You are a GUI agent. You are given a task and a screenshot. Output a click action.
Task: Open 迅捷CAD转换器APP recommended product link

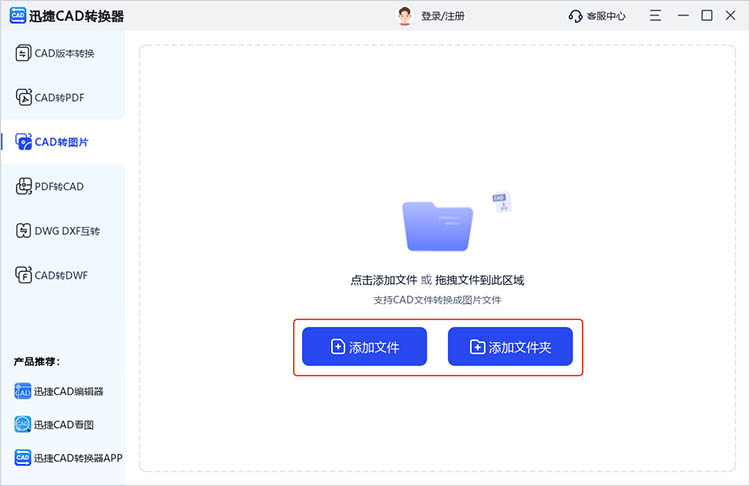click(x=78, y=458)
